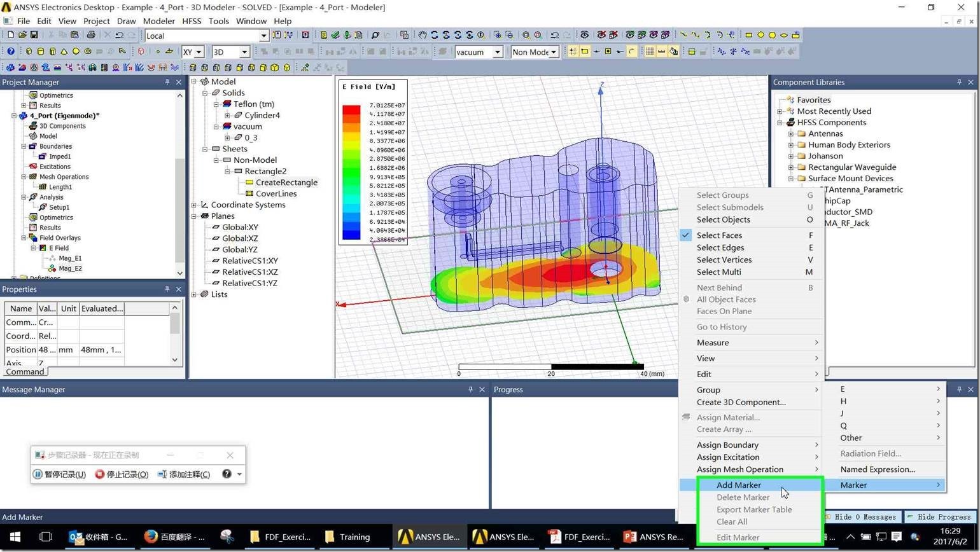
Task: Toggle auto-hide pin on Component Libraries panel
Action: pyautogui.click(x=959, y=82)
